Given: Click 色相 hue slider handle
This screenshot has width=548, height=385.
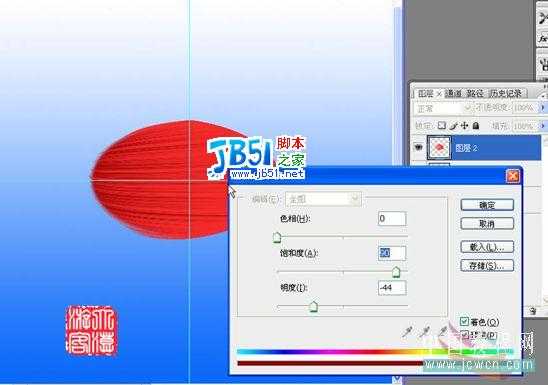Looking at the screenshot, I should pos(277,237).
